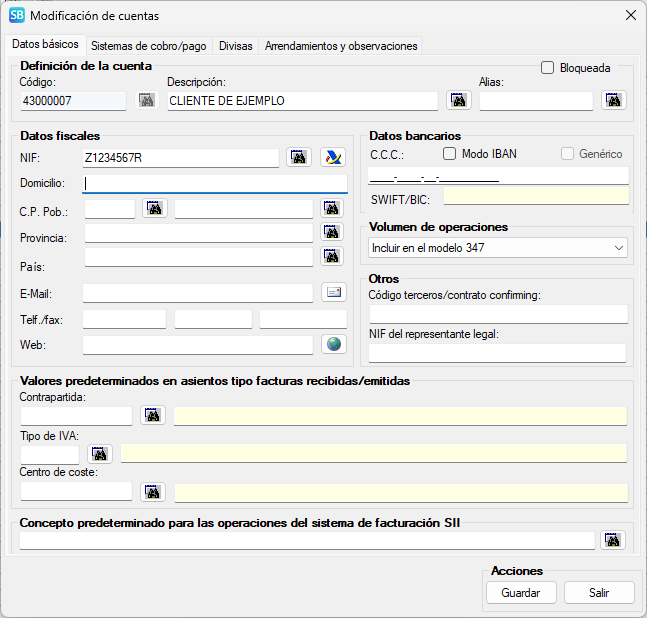Click the lookup icon next to Contrapartida
Image resolution: width=647 pixels, height=618 pixels.
pos(153,415)
